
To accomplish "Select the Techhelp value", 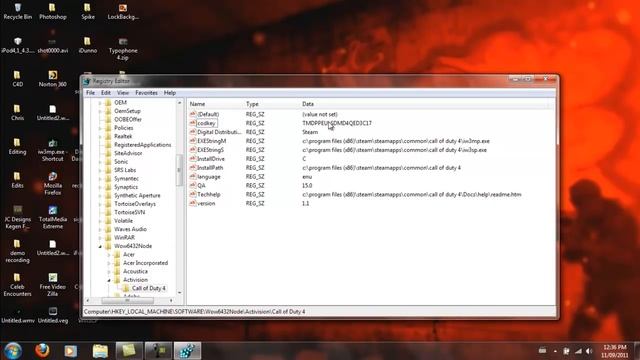I will coord(209,194).
